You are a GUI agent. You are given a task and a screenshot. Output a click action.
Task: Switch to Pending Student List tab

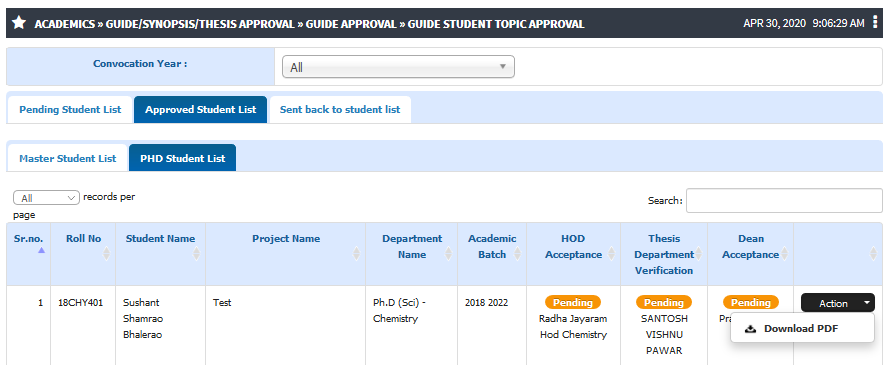(x=70, y=110)
